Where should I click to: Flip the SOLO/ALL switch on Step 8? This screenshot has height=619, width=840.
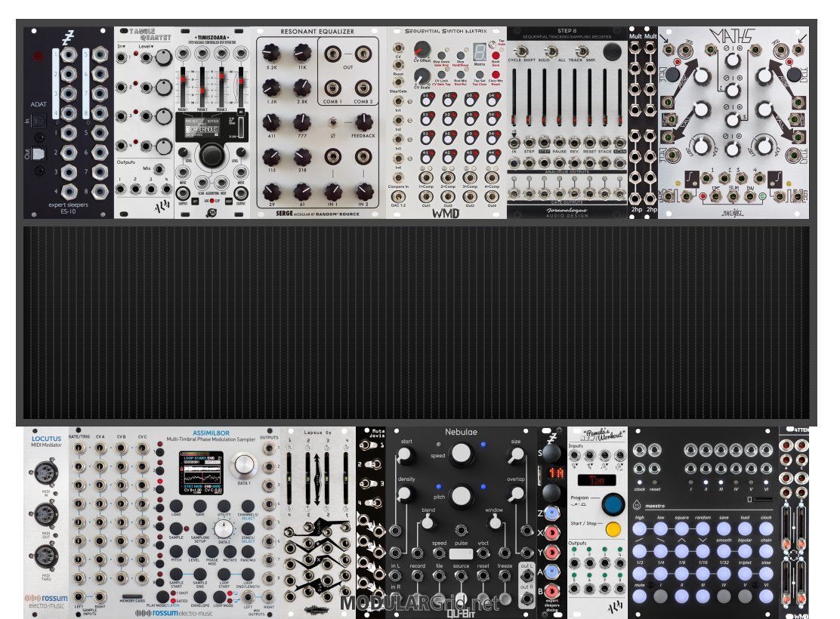coord(551,51)
